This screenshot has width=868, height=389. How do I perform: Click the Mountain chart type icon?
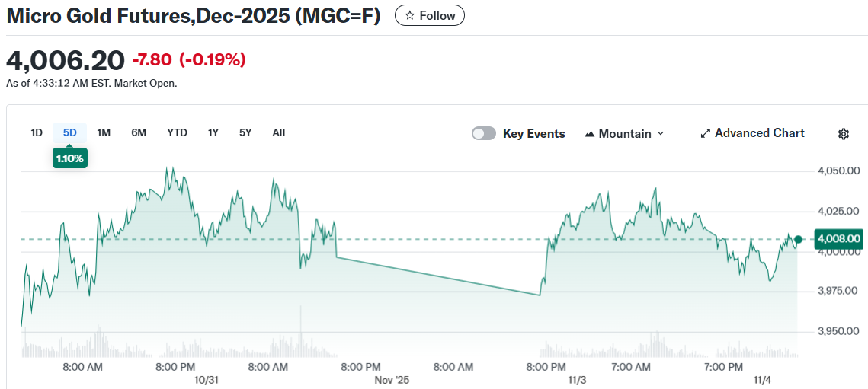tap(589, 134)
